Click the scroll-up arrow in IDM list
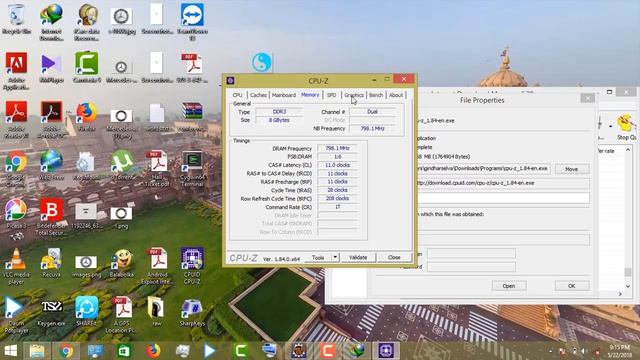This screenshot has height=360, width=640. click(x=628, y=151)
